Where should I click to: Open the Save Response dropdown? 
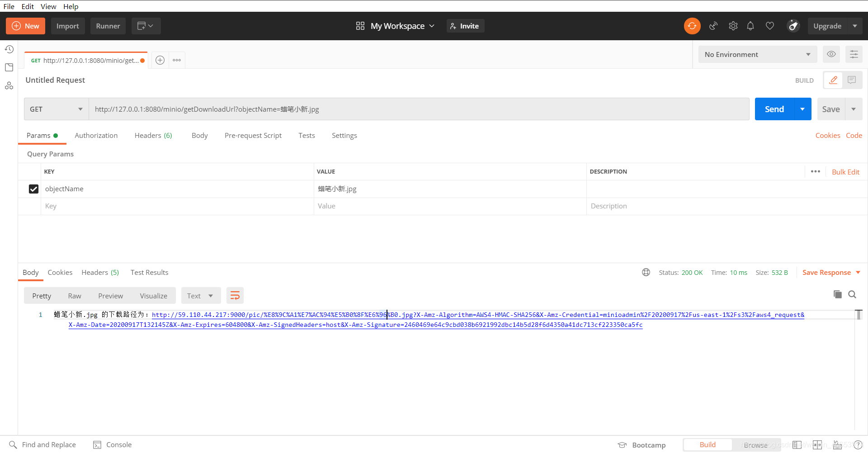pyautogui.click(x=831, y=273)
